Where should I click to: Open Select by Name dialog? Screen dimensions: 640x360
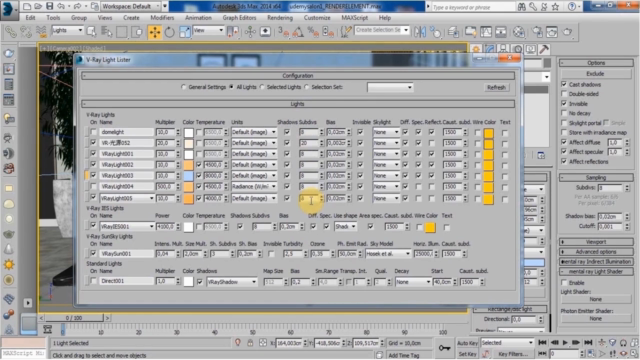107,32
